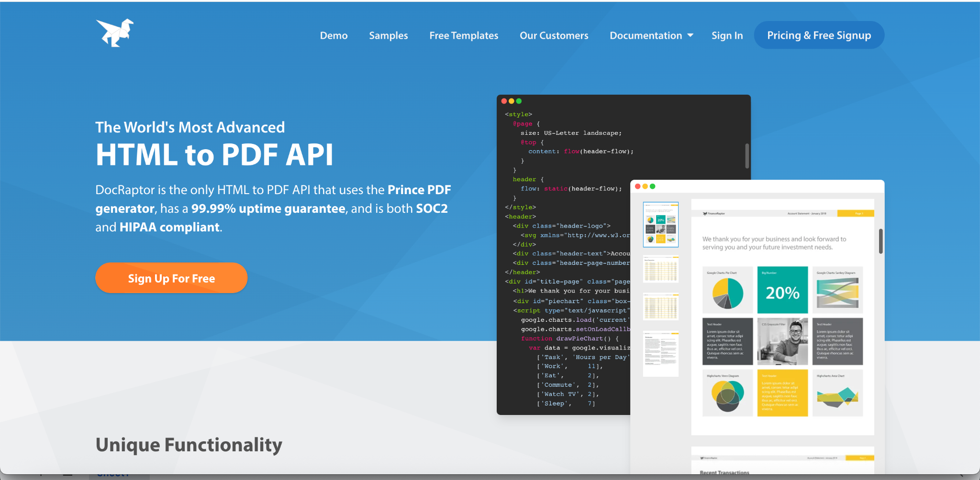980x480 pixels.
Task: Select the third page thumbnail in PDF preview
Action: point(661,306)
